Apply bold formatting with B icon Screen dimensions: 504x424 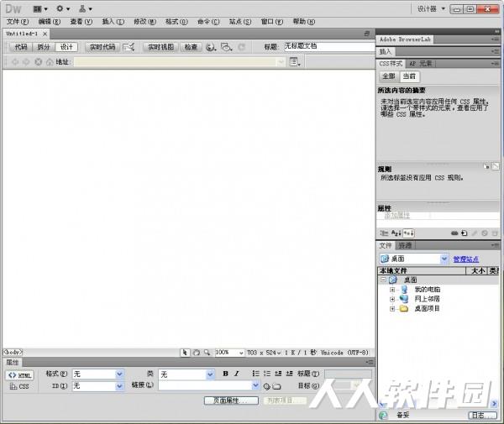click(x=225, y=374)
